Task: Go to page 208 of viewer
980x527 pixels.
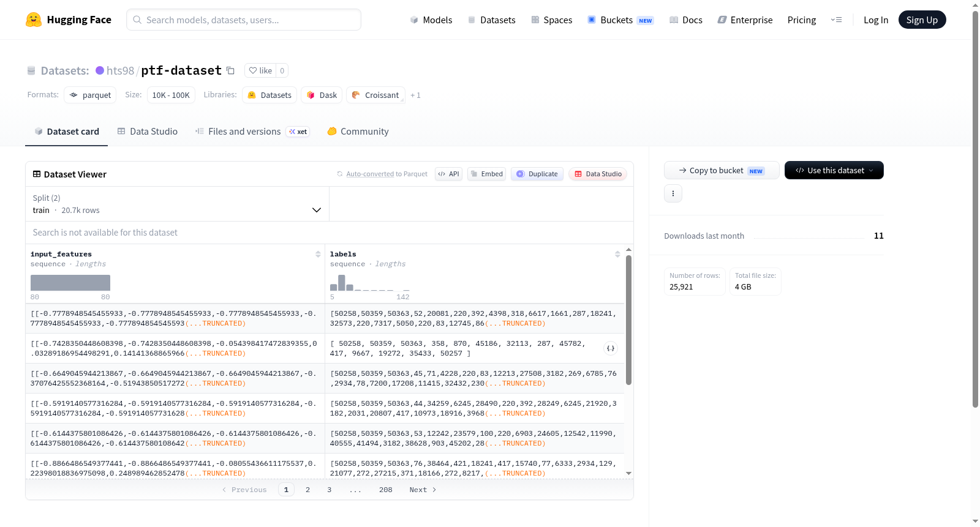Action: tap(386, 490)
